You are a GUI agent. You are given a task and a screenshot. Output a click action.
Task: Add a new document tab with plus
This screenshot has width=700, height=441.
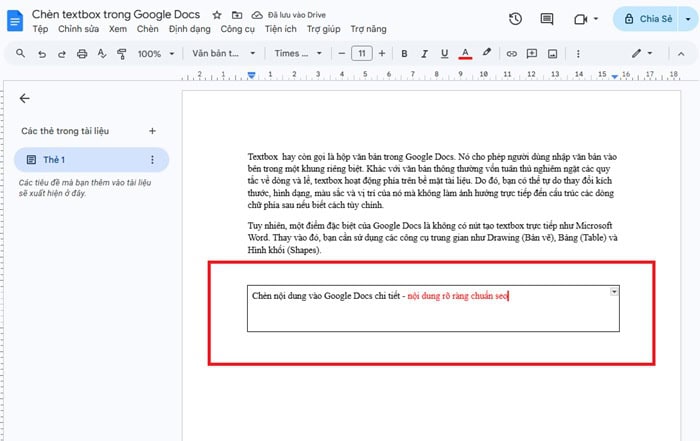(152, 131)
